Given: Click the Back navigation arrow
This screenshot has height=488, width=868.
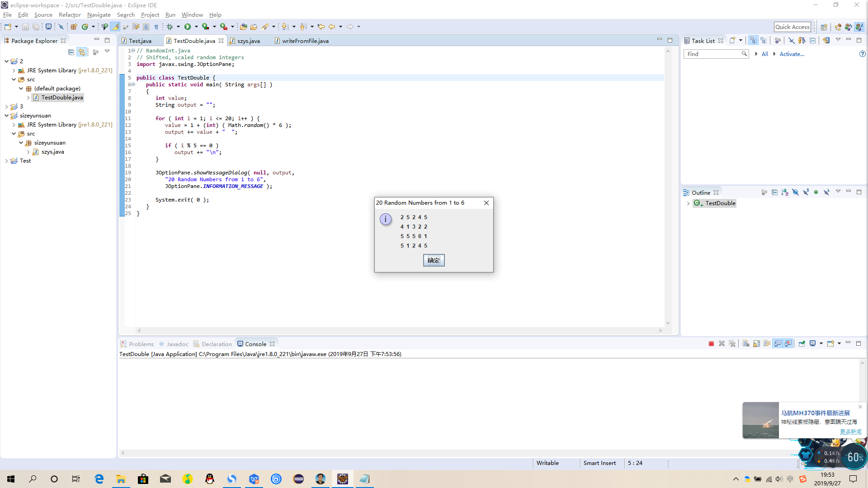Looking at the screenshot, I should (332, 27).
